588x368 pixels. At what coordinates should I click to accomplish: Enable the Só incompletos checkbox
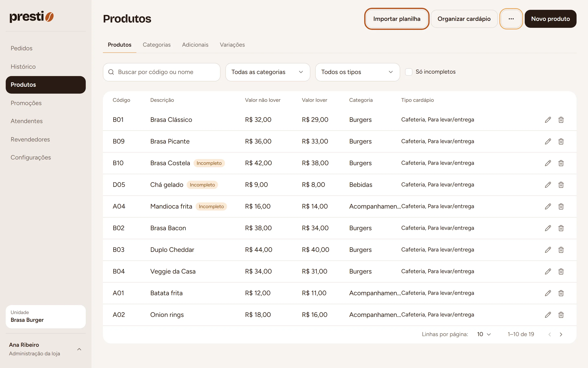(409, 72)
